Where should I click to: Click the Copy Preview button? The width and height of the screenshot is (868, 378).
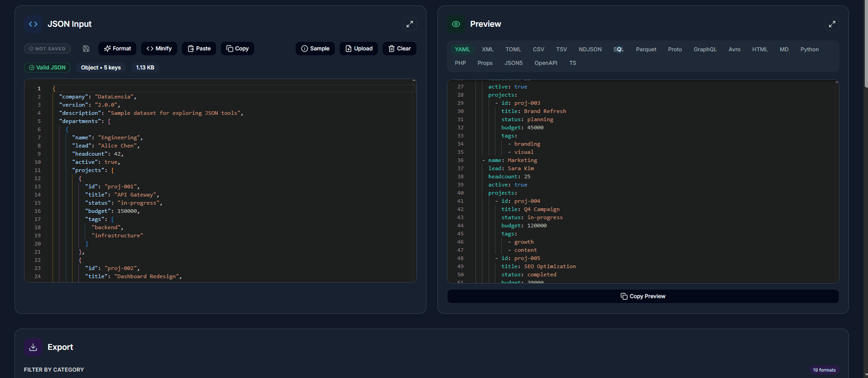pyautogui.click(x=643, y=296)
